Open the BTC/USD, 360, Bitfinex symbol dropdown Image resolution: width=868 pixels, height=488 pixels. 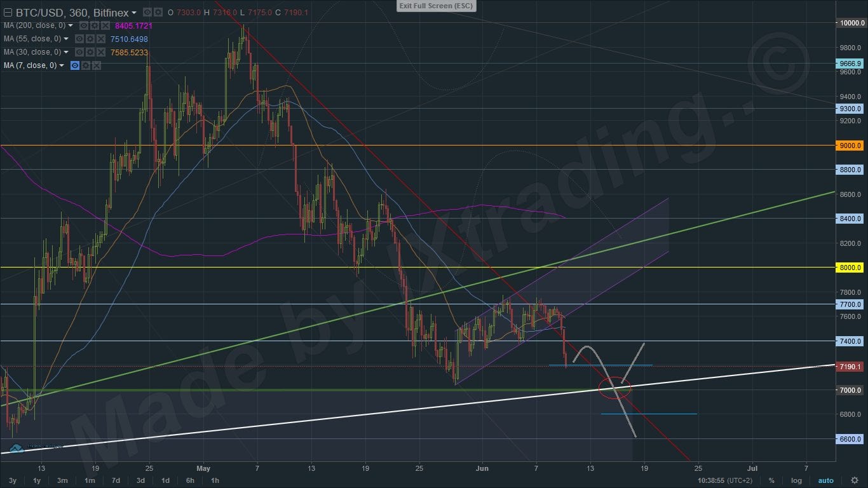pos(134,13)
